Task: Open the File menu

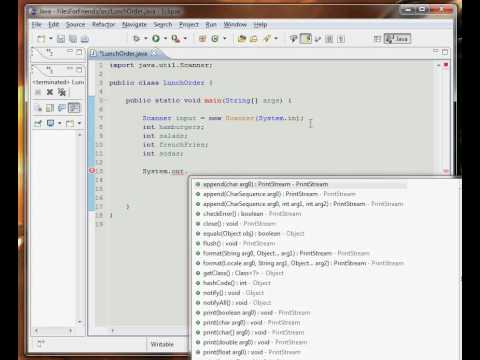Action: (x=37, y=25)
